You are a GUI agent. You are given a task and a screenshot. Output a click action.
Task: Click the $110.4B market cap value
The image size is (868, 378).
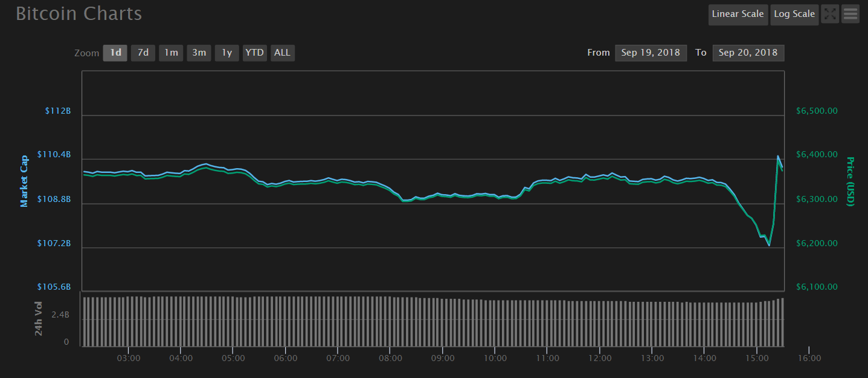pyautogui.click(x=54, y=155)
